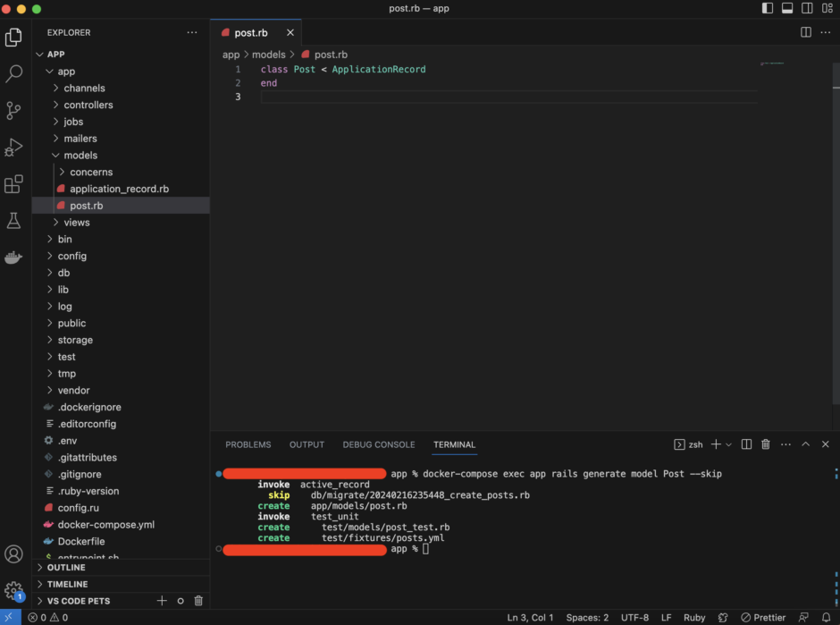This screenshot has width=840, height=625.
Task: Expand the OUTLINE section
Action: [66, 568]
